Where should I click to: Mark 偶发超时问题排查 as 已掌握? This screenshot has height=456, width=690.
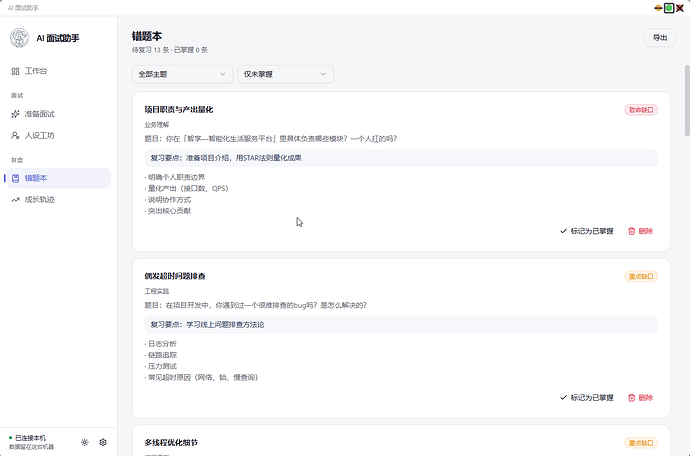click(x=587, y=397)
